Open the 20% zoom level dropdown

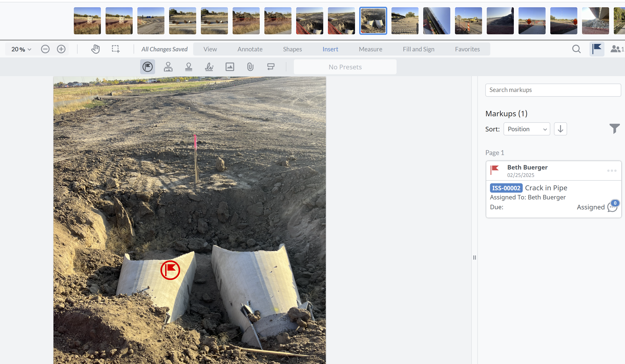coord(21,49)
